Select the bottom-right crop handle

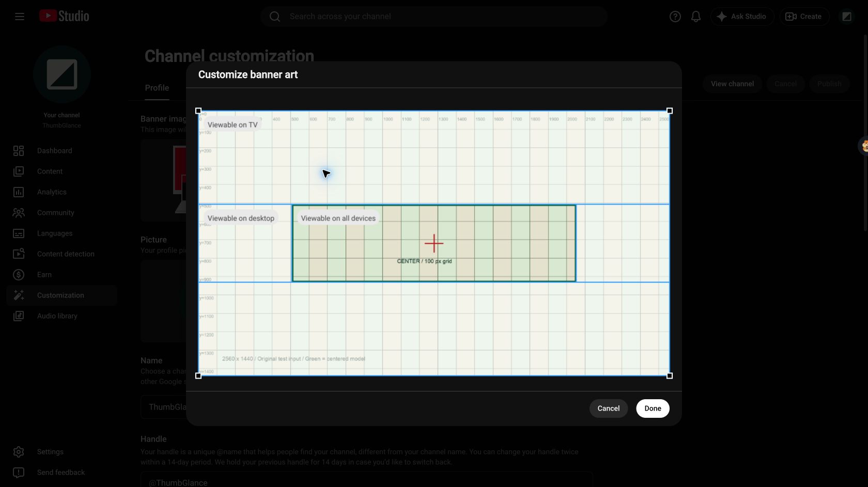670,376
